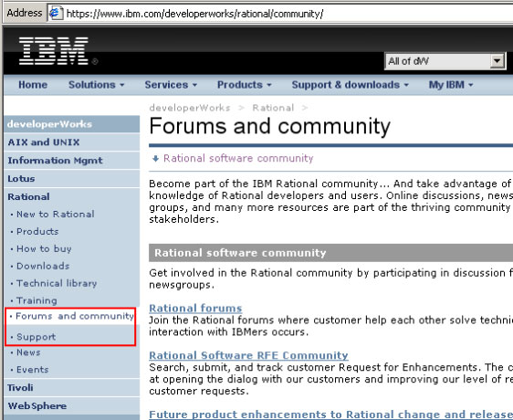The width and height of the screenshot is (513, 420).
Task: Open Tivoli section in sidebar
Action: tap(72, 388)
